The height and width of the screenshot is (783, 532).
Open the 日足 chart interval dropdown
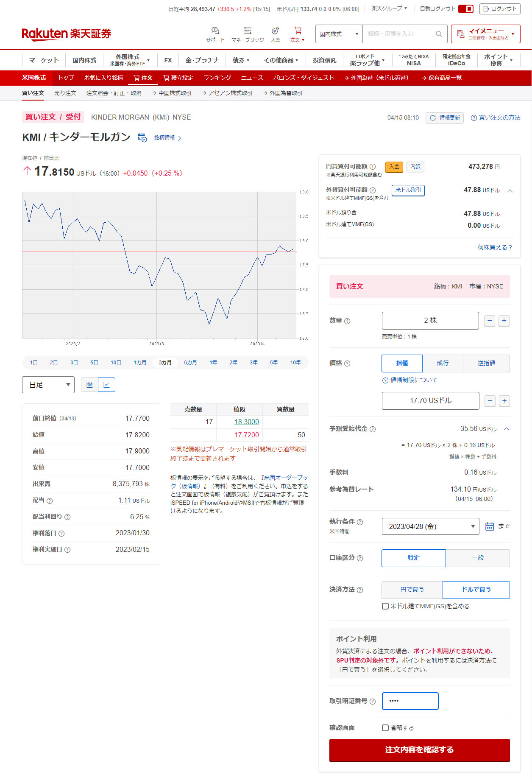48,385
